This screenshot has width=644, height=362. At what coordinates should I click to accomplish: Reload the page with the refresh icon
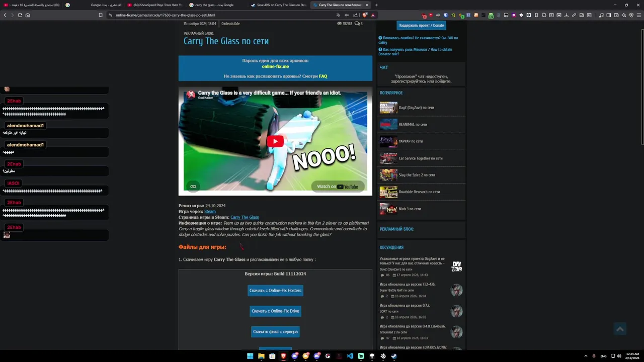pyautogui.click(x=20, y=15)
